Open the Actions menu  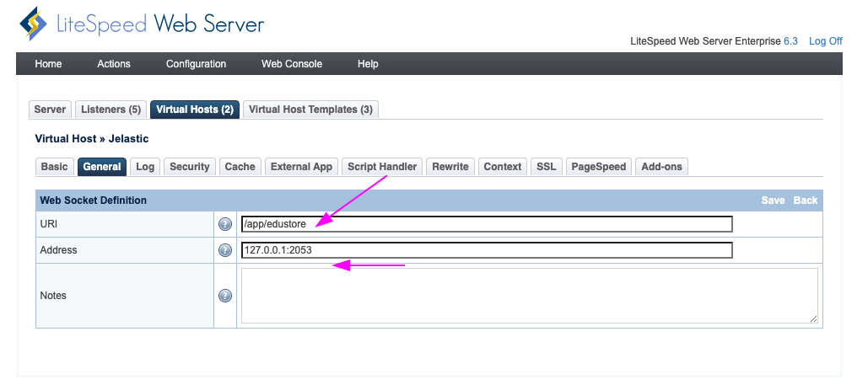114,64
